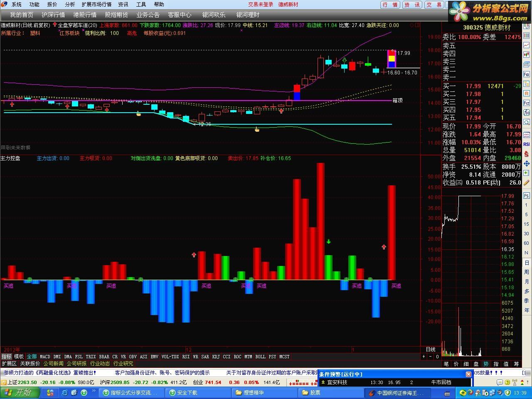Open the 行业研究 link
The height and width of the screenshot is (399, 532).
(x=123, y=363)
